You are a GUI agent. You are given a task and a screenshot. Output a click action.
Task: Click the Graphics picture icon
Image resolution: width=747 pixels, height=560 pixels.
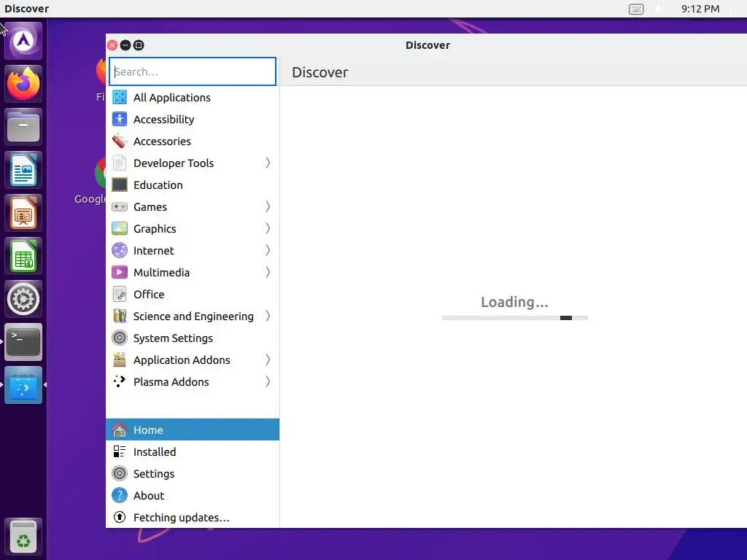[x=120, y=228]
